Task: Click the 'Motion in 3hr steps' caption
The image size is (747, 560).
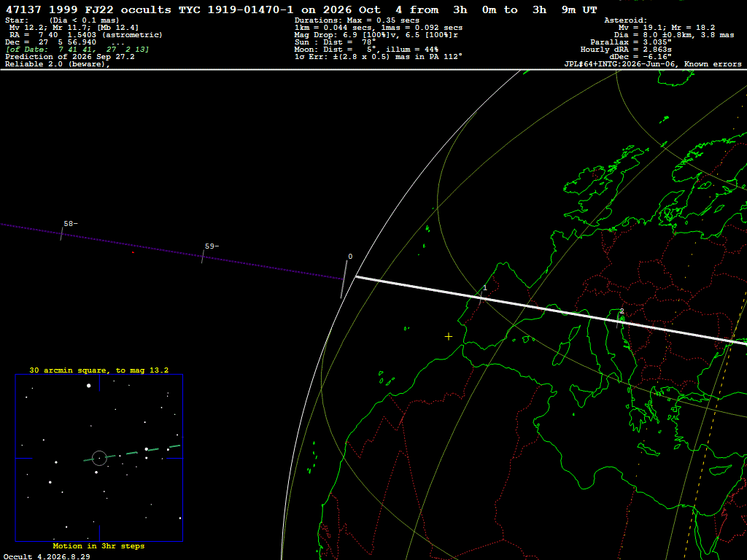Action: (98, 545)
